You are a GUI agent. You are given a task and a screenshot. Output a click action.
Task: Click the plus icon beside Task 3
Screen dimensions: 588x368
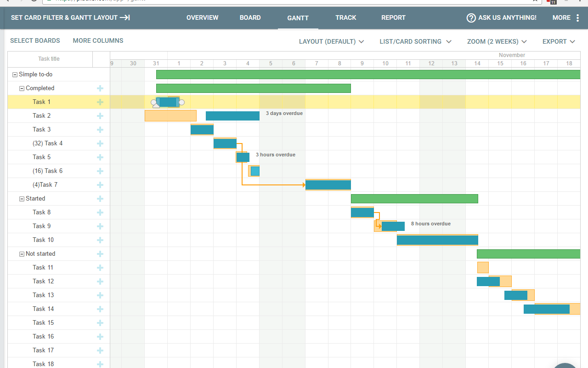(x=100, y=130)
